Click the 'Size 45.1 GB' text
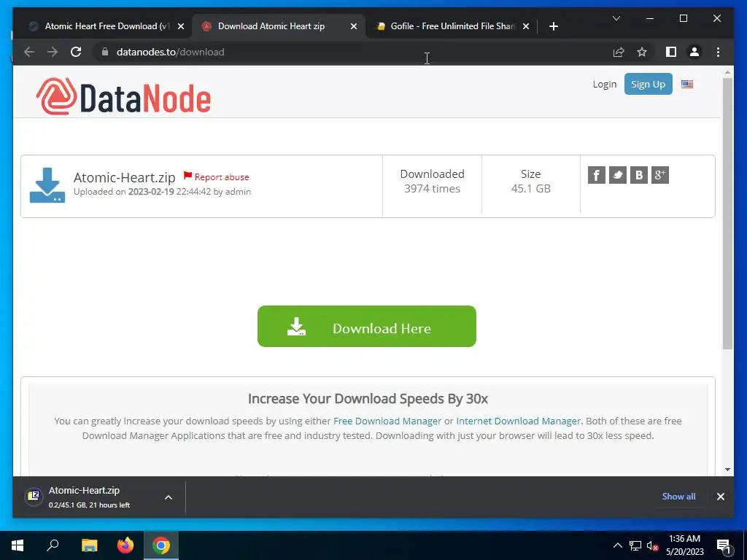Viewport: 747px width, 560px height. tap(531, 182)
